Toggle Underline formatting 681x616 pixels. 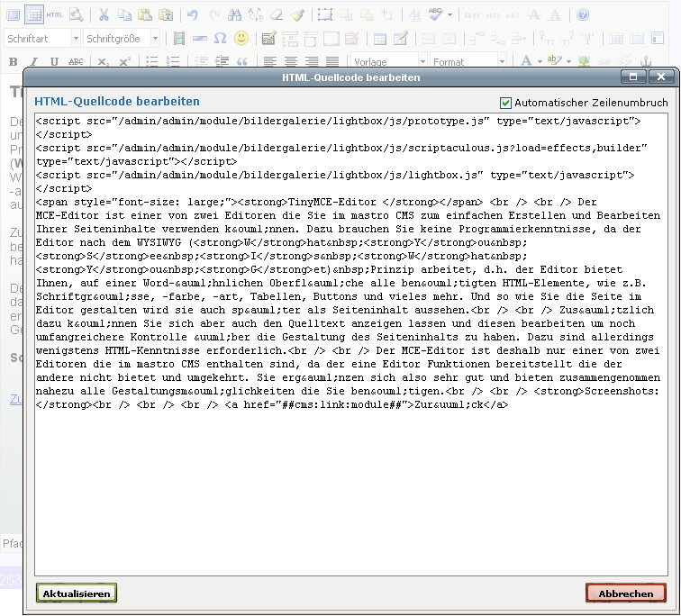click(x=54, y=61)
